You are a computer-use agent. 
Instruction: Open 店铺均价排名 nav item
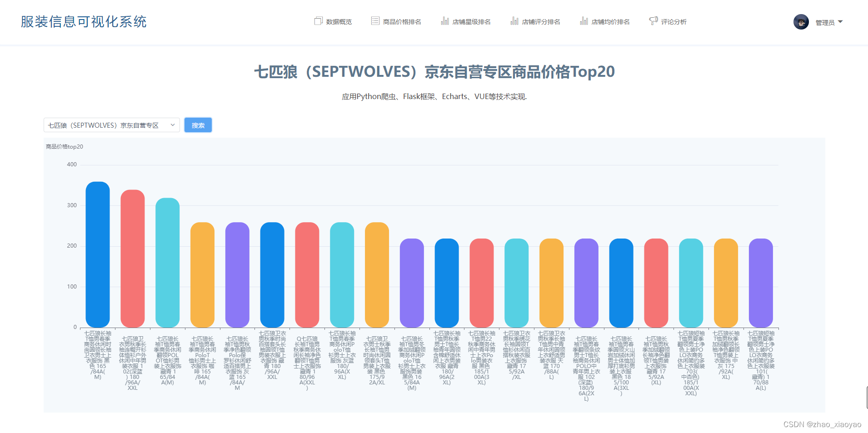605,21
